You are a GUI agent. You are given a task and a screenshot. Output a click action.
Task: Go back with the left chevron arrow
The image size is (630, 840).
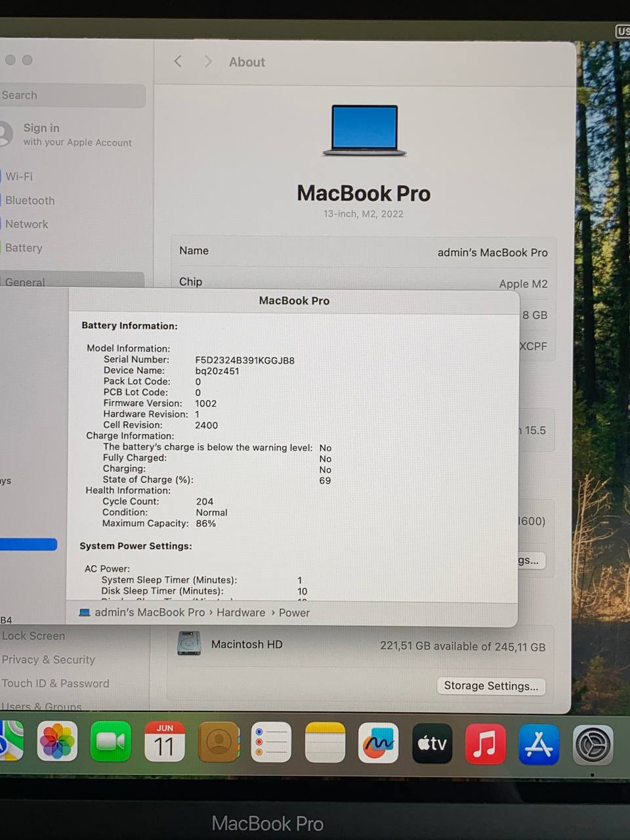coord(178,61)
